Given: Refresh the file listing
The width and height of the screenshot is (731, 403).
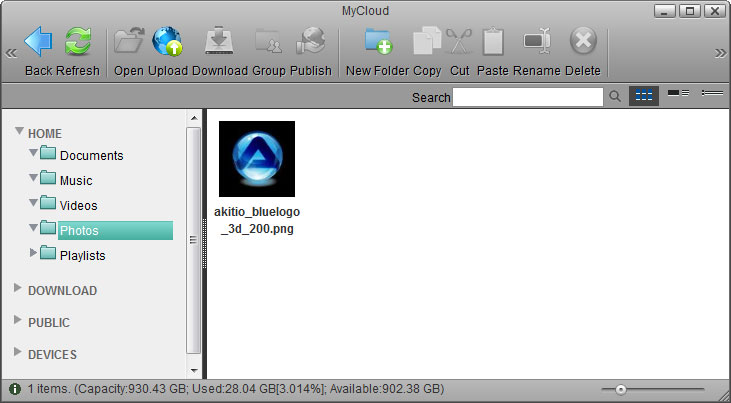Looking at the screenshot, I should tap(78, 42).
